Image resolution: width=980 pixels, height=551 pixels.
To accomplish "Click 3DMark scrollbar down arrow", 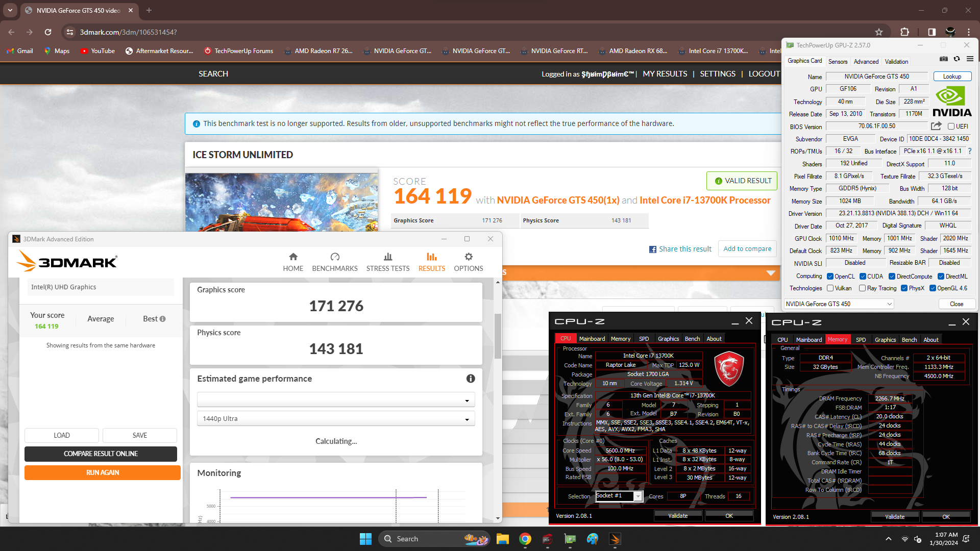I will click(x=498, y=518).
